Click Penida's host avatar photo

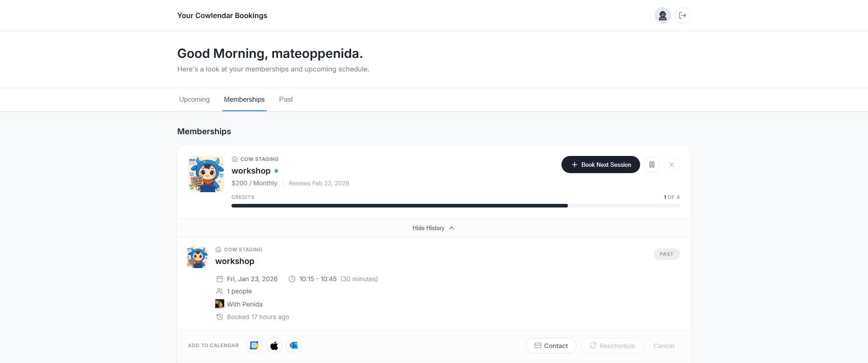coord(220,304)
